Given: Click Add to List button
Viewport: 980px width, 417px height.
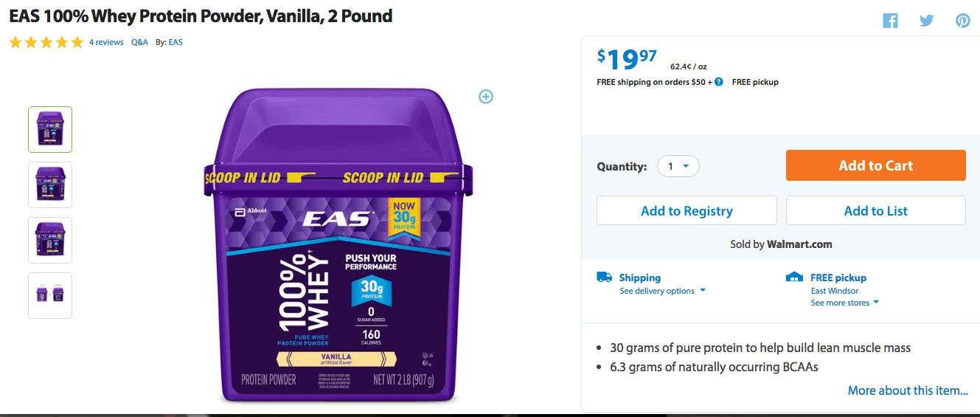Looking at the screenshot, I should pos(875,210).
